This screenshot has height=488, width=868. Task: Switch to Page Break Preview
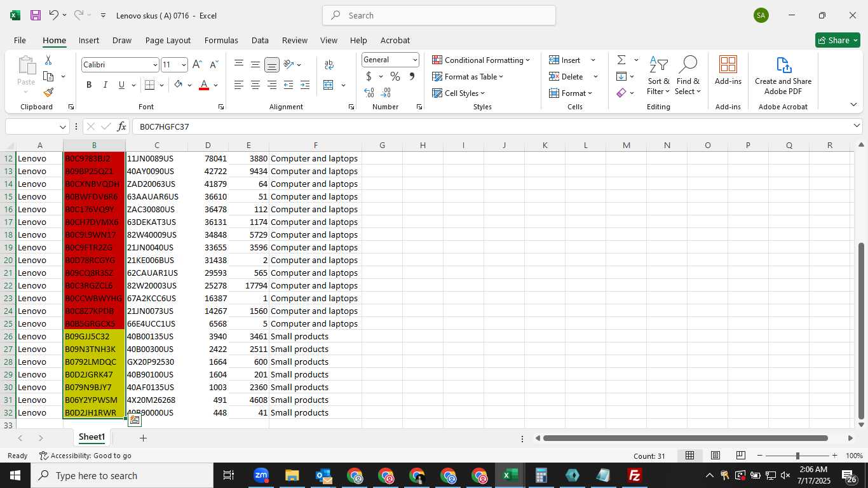click(741, 456)
